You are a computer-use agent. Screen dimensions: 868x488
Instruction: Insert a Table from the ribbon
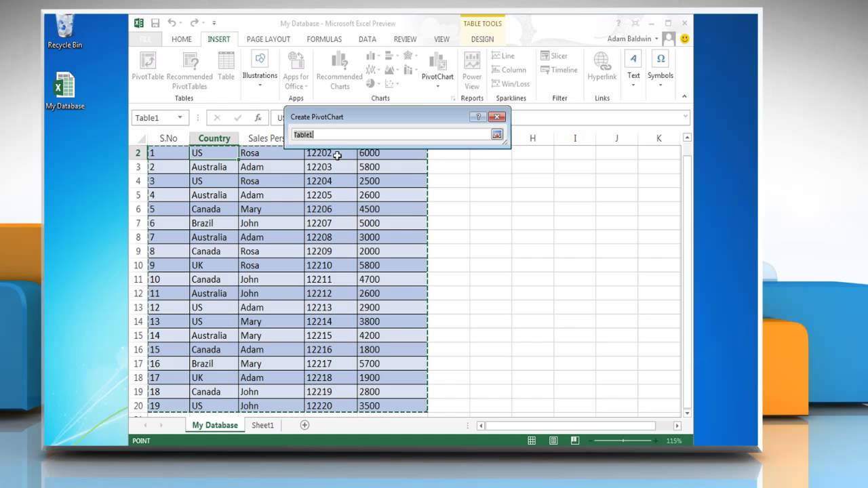click(226, 67)
